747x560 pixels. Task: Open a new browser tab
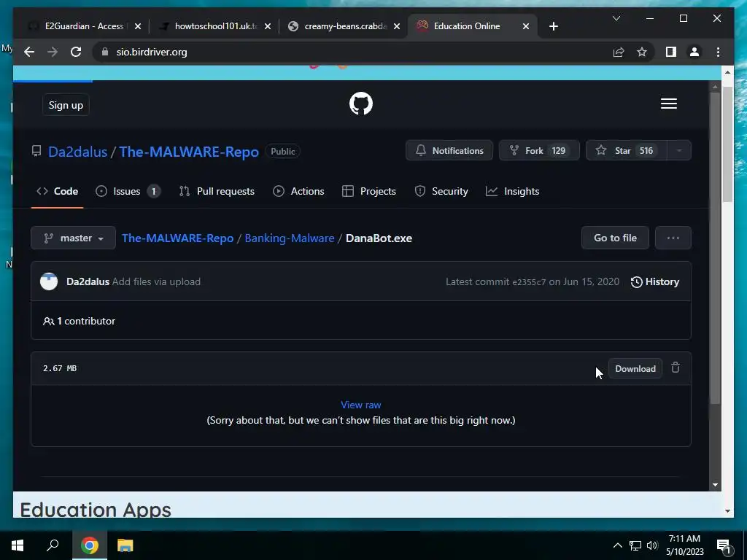click(553, 26)
